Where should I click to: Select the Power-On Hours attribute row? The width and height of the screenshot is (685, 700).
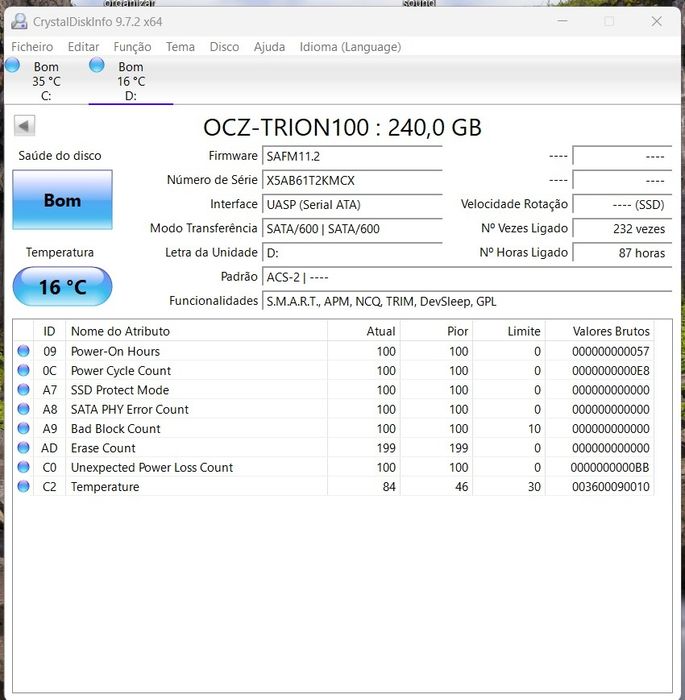334,351
